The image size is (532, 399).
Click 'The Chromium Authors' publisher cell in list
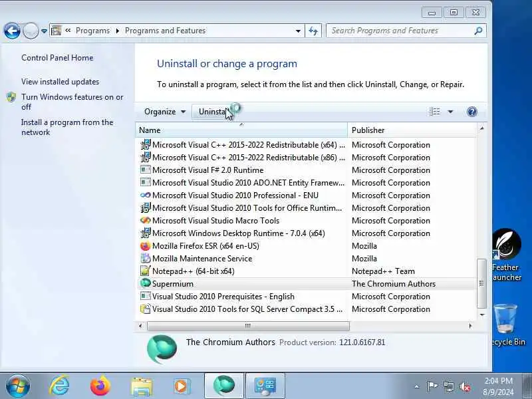point(394,284)
